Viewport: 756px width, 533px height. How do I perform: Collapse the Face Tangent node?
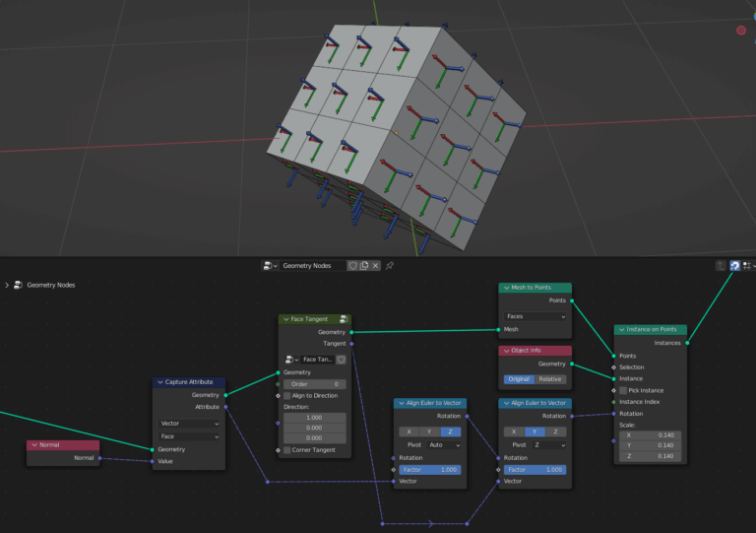[285, 319]
